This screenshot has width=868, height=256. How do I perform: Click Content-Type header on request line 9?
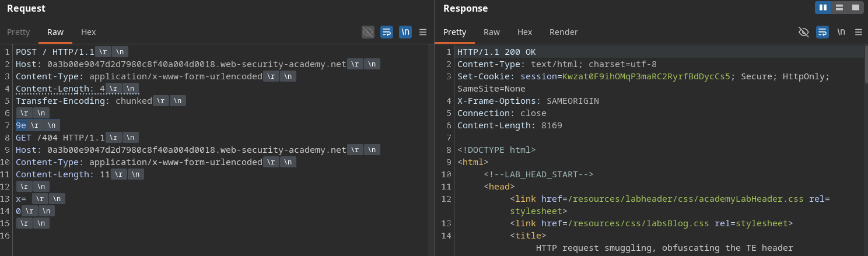point(139,162)
